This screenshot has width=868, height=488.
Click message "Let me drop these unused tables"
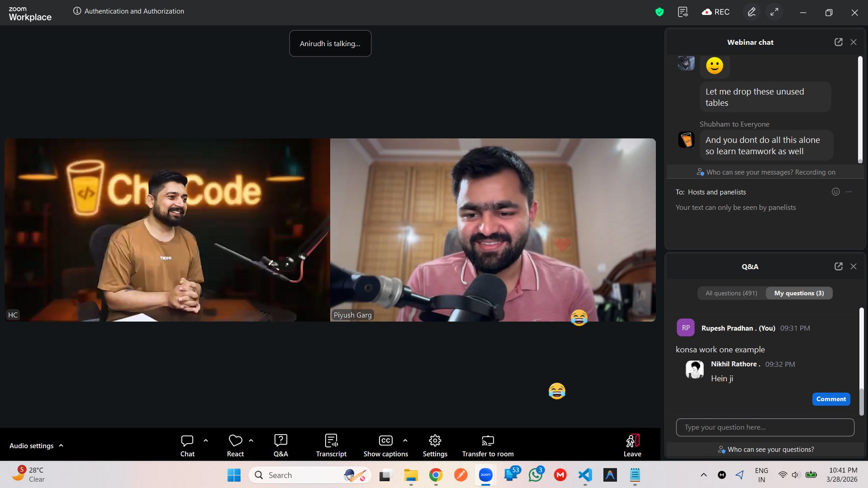(765, 97)
